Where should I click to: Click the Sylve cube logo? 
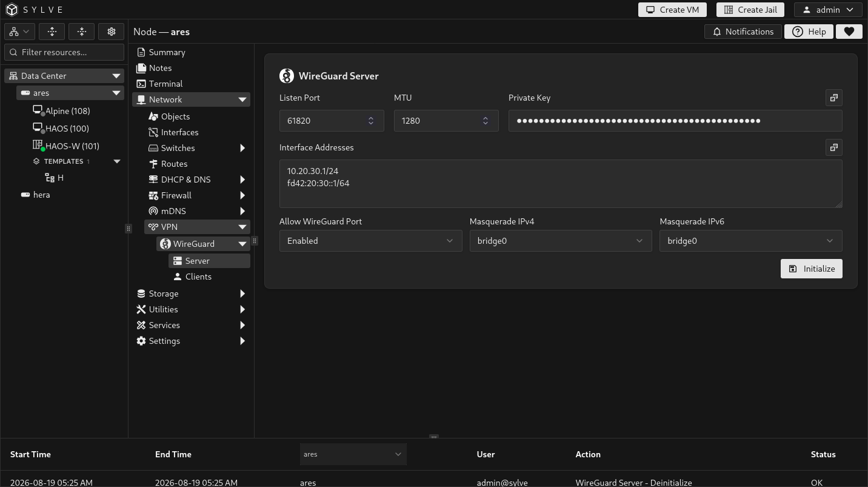click(x=12, y=10)
